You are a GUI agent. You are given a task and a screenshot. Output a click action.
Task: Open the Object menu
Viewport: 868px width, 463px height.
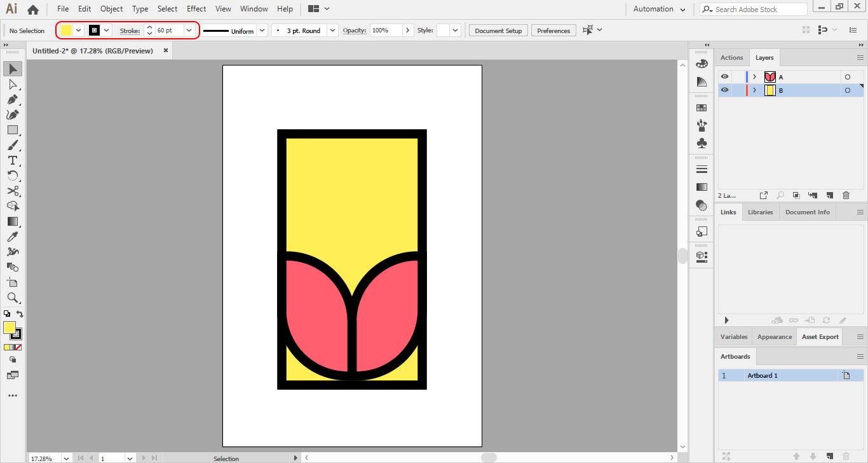pyautogui.click(x=112, y=9)
